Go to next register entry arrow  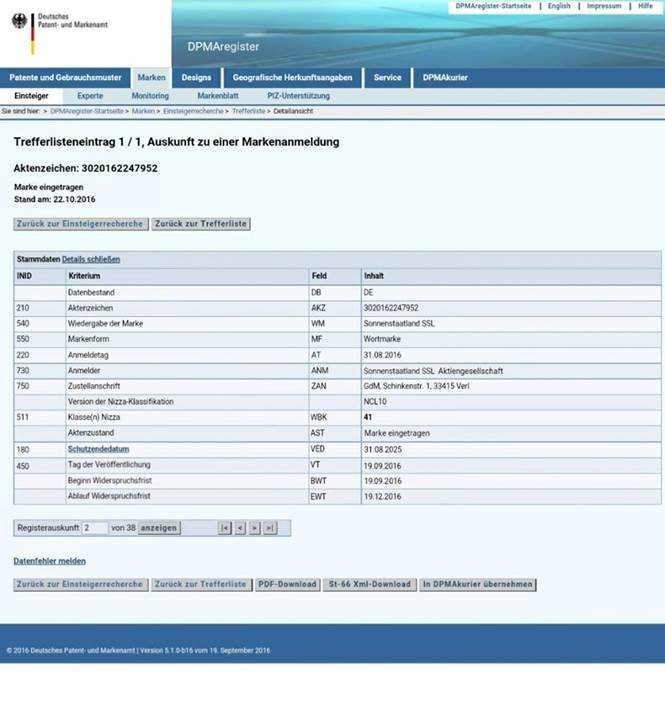tap(255, 528)
